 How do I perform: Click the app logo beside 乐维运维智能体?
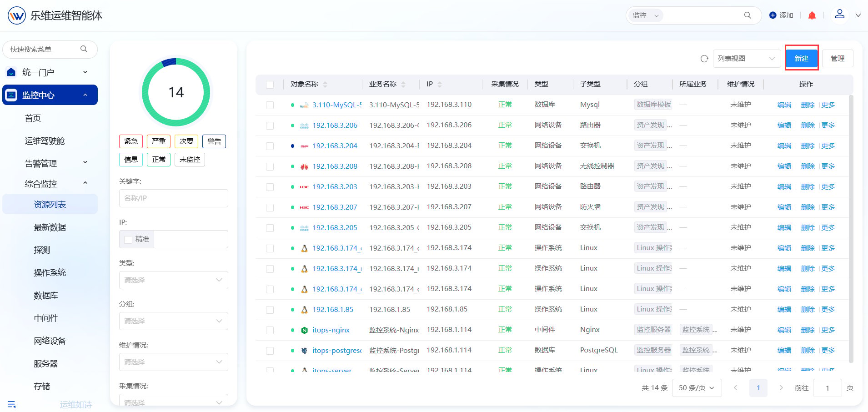17,15
